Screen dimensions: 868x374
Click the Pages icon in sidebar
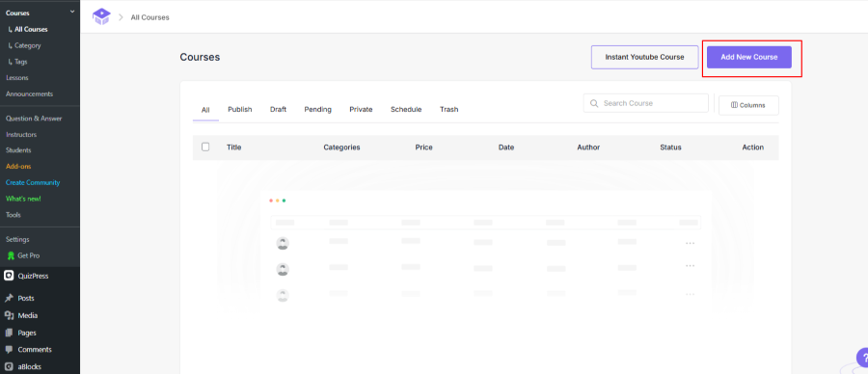[x=9, y=333]
